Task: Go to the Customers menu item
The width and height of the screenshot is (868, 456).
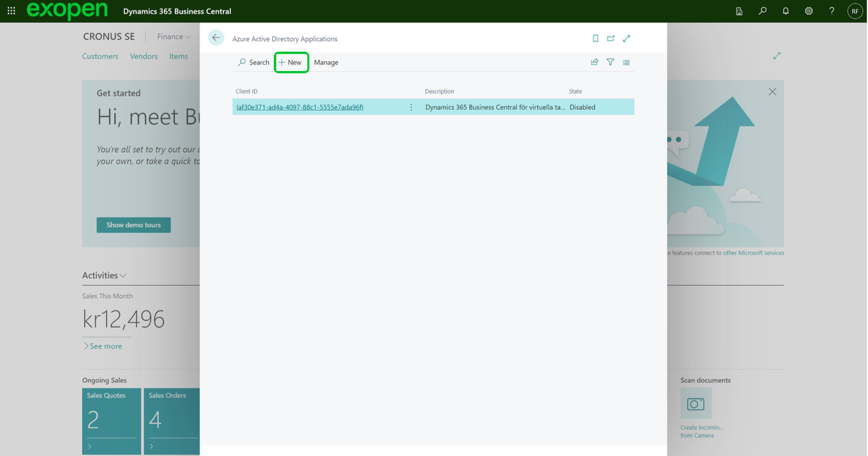Action: pos(100,56)
